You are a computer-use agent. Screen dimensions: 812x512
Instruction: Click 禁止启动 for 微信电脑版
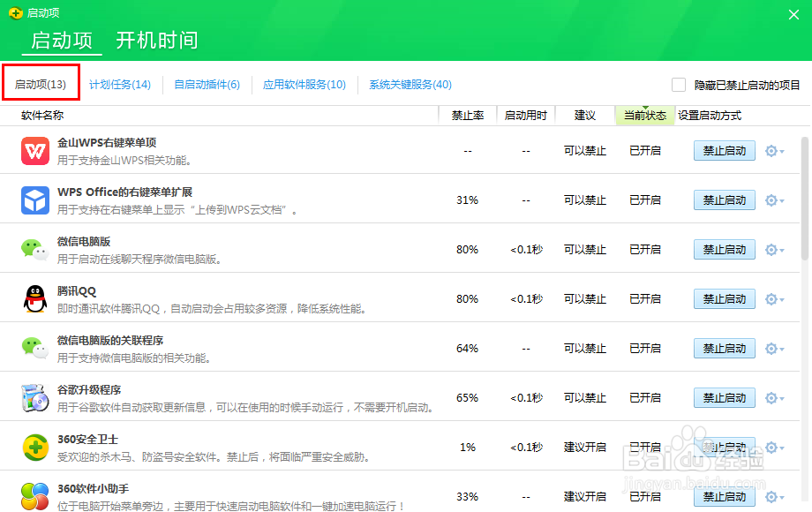[x=724, y=249]
